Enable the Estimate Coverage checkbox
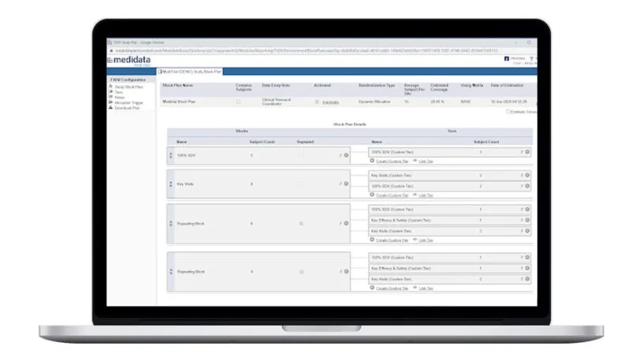The image size is (644, 361). click(x=508, y=112)
